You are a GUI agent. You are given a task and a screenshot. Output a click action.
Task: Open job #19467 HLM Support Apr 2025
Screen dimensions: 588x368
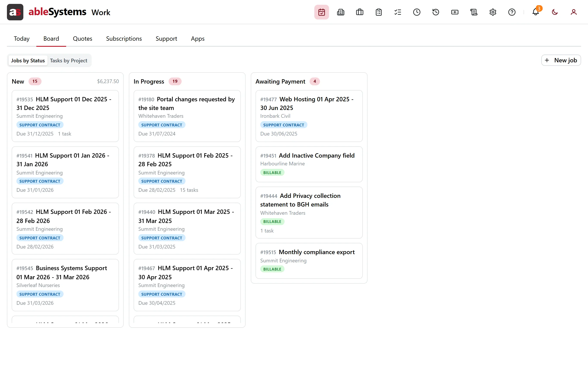click(x=187, y=285)
